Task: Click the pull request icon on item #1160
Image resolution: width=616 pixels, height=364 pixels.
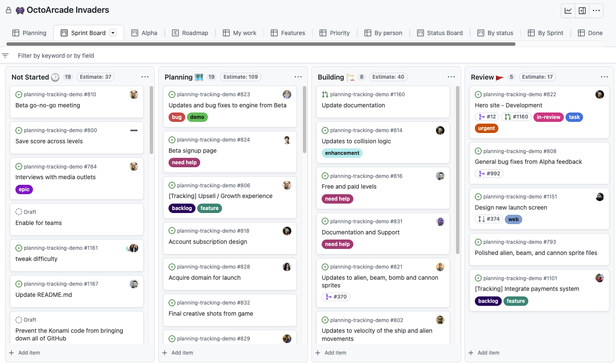Action: tap(325, 94)
